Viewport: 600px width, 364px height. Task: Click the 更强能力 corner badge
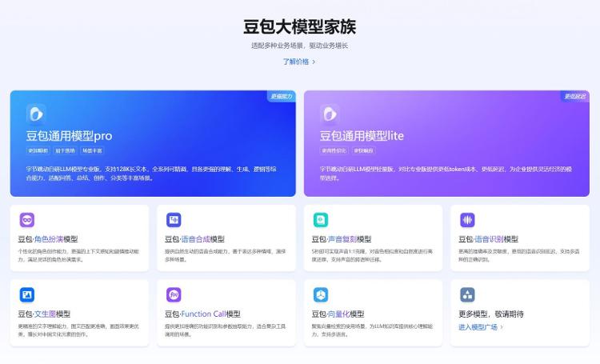(x=282, y=97)
